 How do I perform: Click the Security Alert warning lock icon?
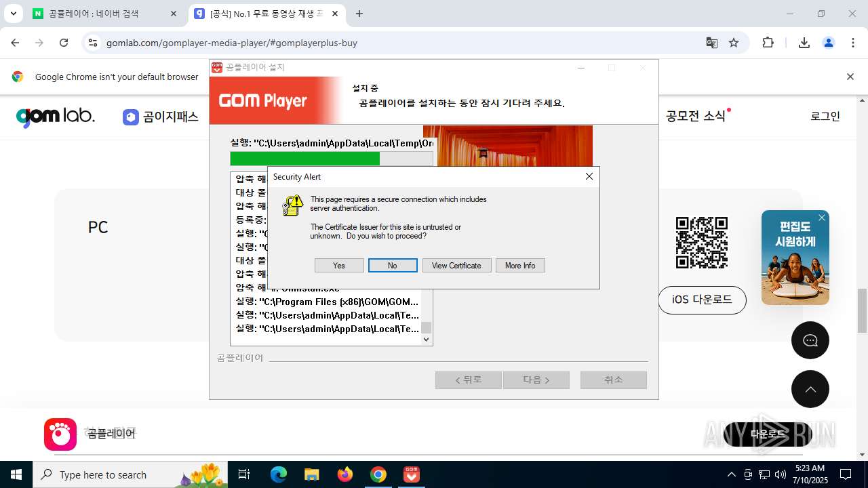pyautogui.click(x=292, y=206)
